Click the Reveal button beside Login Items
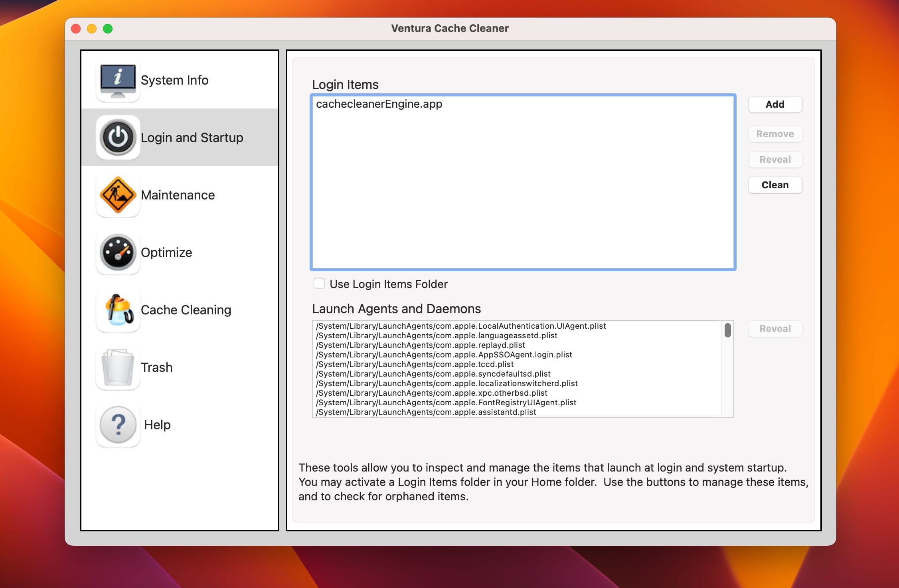Image resolution: width=899 pixels, height=588 pixels. (x=775, y=160)
